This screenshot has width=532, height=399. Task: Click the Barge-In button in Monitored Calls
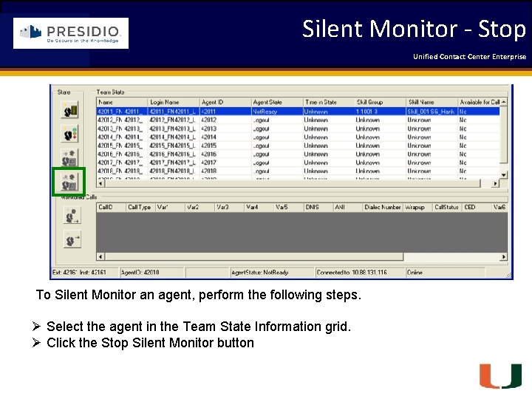[72, 216]
